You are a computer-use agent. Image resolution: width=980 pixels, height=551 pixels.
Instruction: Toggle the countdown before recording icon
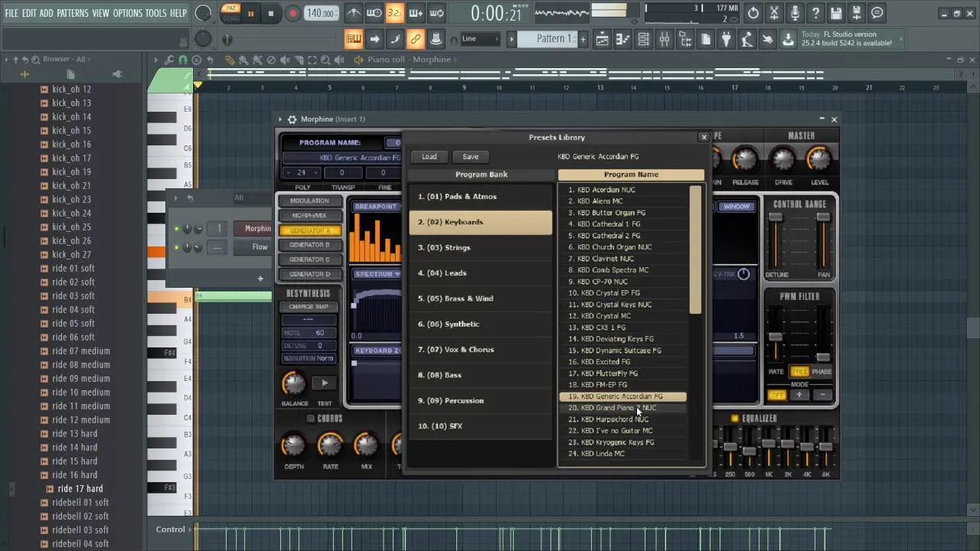click(x=395, y=13)
